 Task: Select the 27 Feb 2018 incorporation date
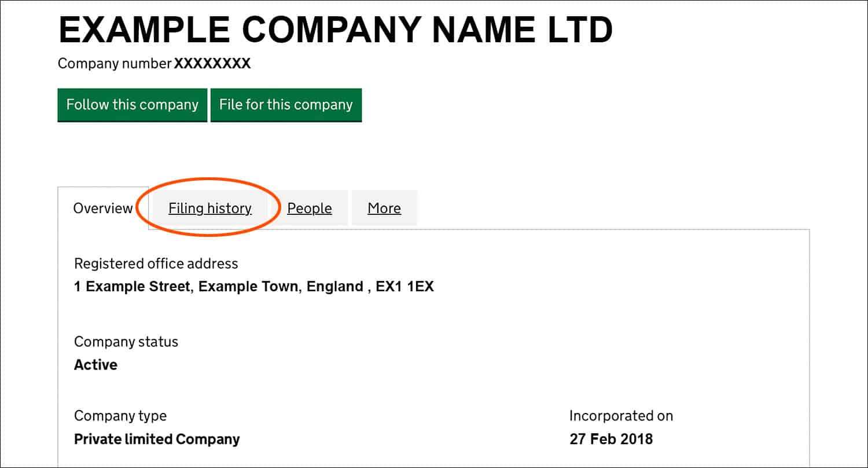[610, 439]
